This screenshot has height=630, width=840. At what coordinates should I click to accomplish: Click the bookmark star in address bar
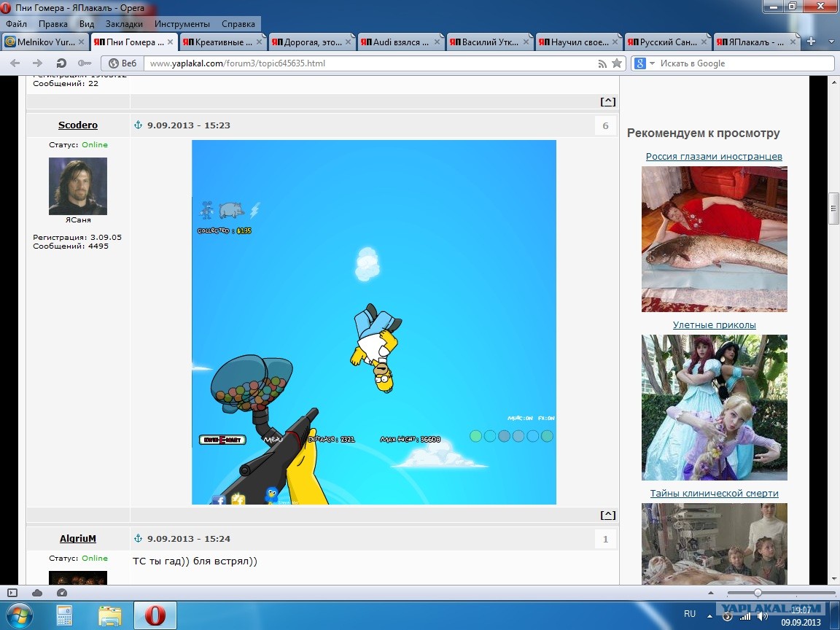pos(617,63)
